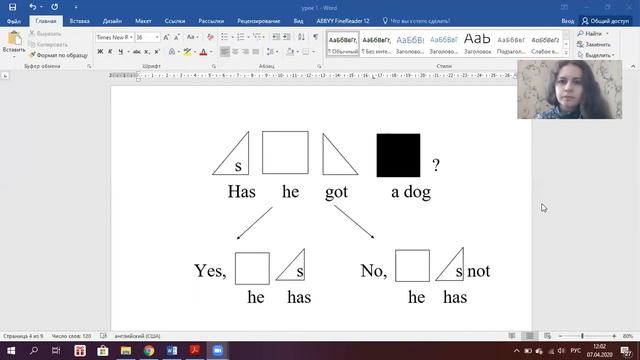This screenshot has height=360, width=640.
Task: Click the bulleted list icon
Action: coord(224,37)
